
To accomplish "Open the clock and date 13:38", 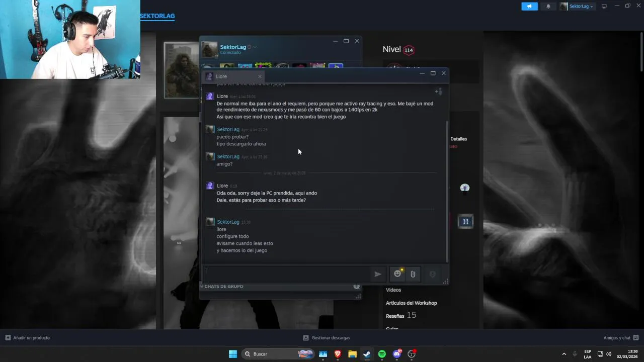I will coord(628,354).
